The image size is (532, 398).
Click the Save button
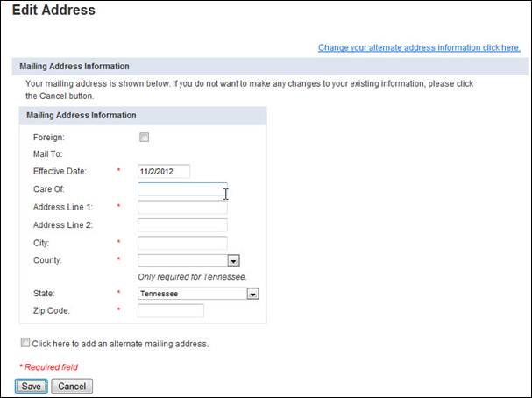32,386
